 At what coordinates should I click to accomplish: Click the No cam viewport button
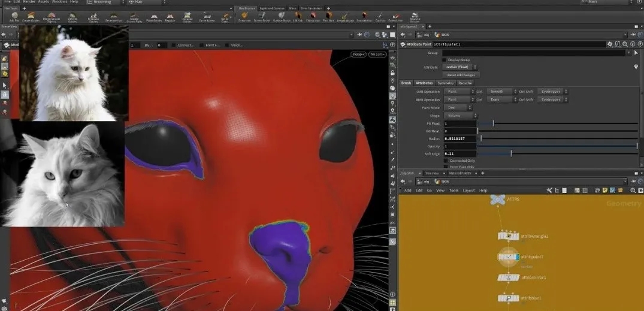(x=377, y=54)
